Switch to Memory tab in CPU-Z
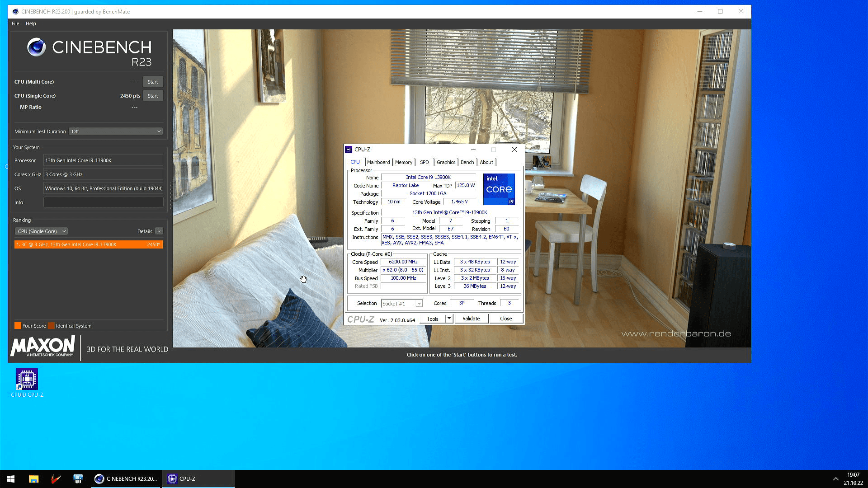Image resolution: width=868 pixels, height=488 pixels. click(404, 162)
